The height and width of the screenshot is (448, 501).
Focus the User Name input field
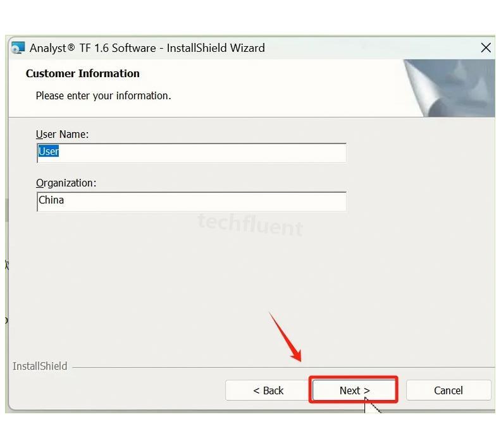(x=192, y=153)
